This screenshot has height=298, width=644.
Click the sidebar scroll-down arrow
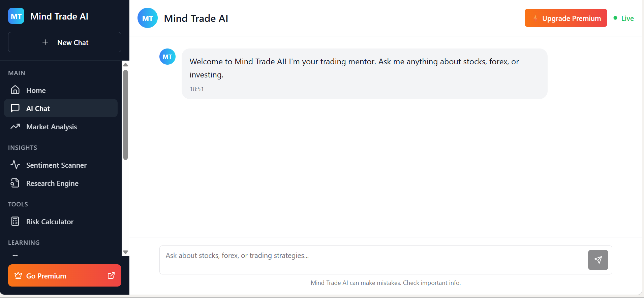(125, 252)
